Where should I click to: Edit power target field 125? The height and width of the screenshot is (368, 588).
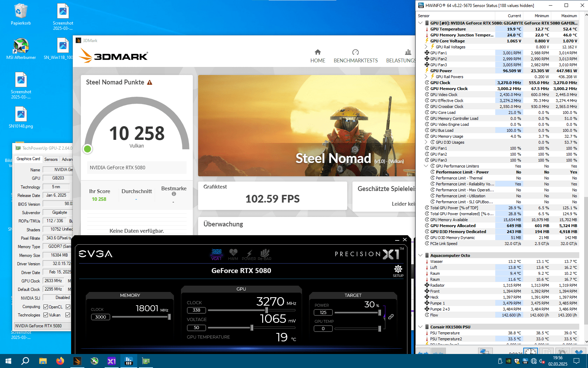pos(323,313)
